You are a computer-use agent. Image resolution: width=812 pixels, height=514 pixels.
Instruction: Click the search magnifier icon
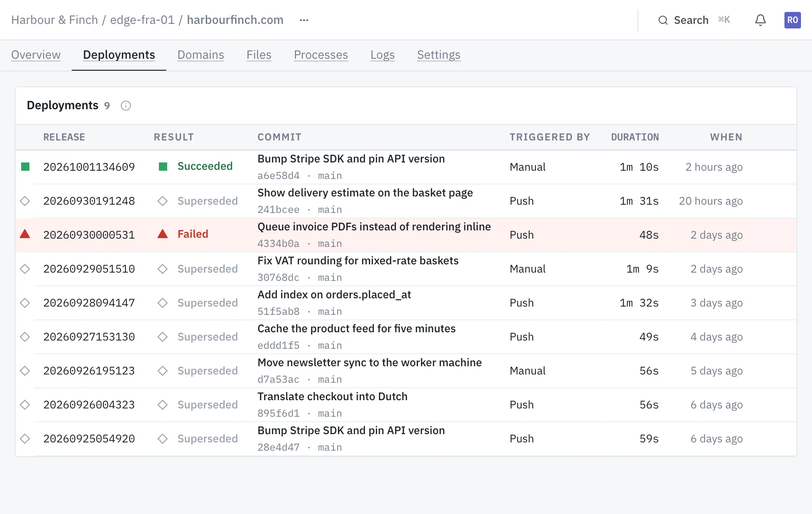pyautogui.click(x=663, y=20)
